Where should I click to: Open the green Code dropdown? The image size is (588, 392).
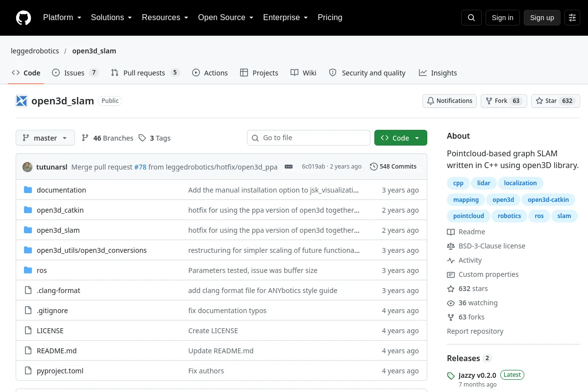pos(401,138)
